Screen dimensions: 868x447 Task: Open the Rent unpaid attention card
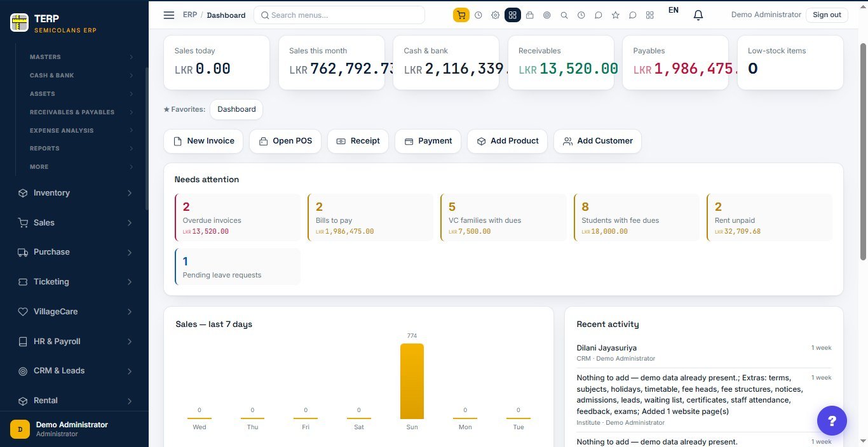point(770,217)
